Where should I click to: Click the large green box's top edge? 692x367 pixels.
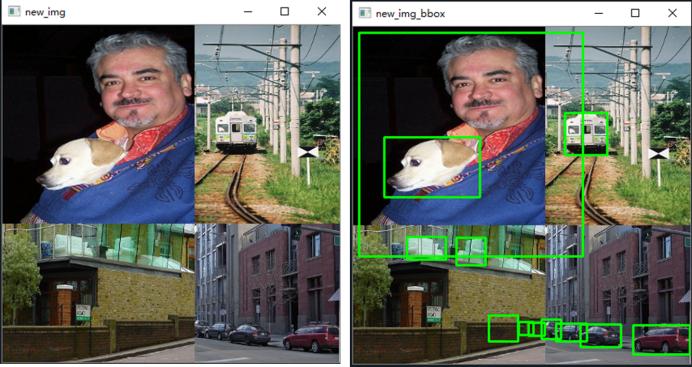click(471, 33)
